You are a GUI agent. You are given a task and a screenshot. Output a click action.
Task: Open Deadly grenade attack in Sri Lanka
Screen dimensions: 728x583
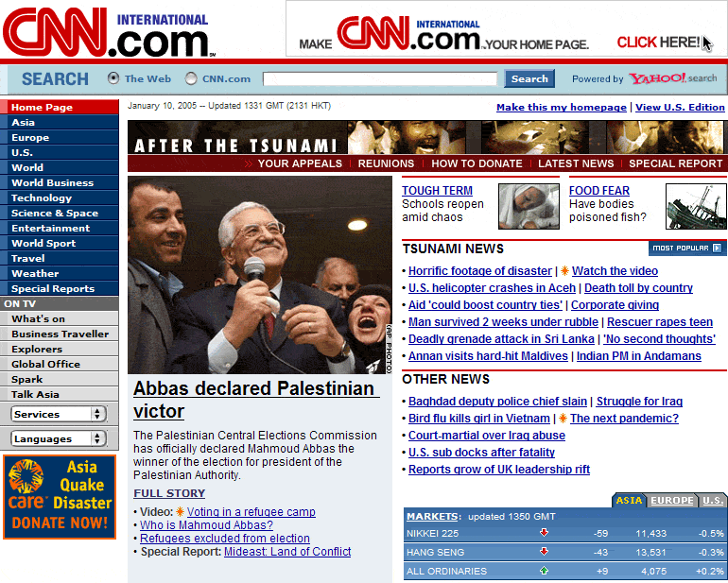501,339
